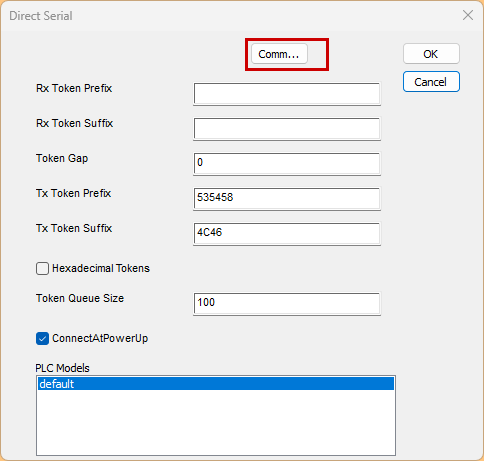Cancel the Direct Serial dialog
The height and width of the screenshot is (461, 484).
tap(431, 82)
